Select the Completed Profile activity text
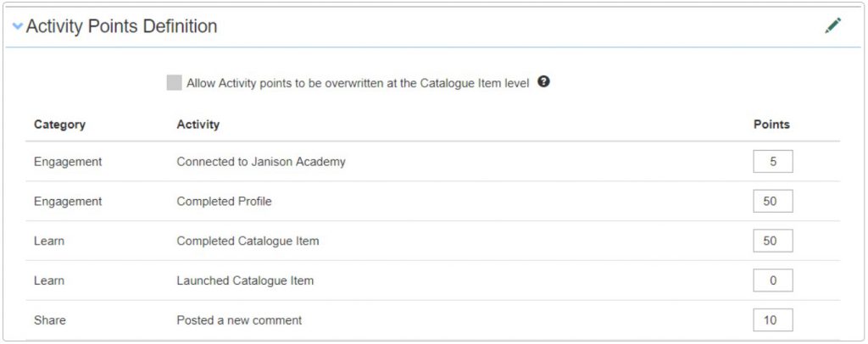 (224, 202)
